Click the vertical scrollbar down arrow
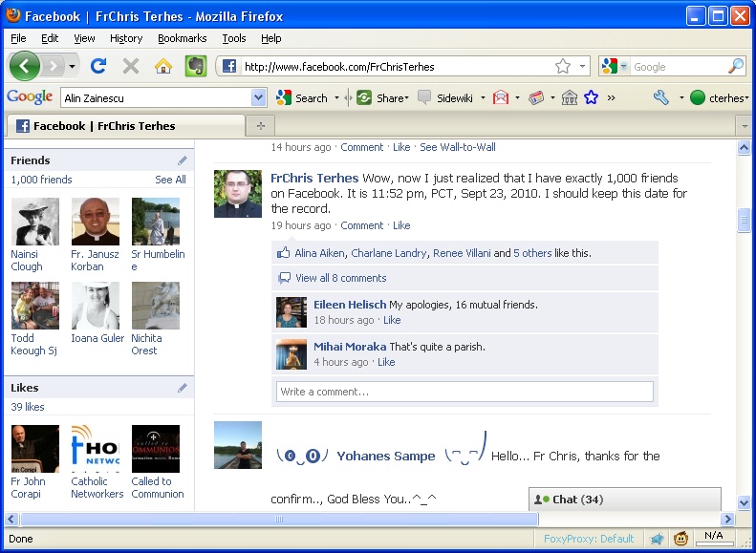This screenshot has width=756, height=553. click(x=744, y=503)
